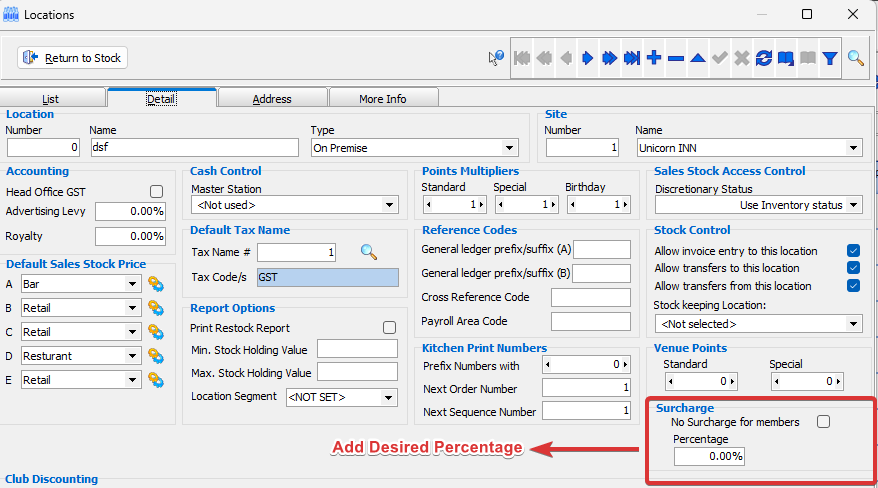Screen dimensions: 878x488
Task: Open price level E Retail dropdown
Action: pos(132,380)
